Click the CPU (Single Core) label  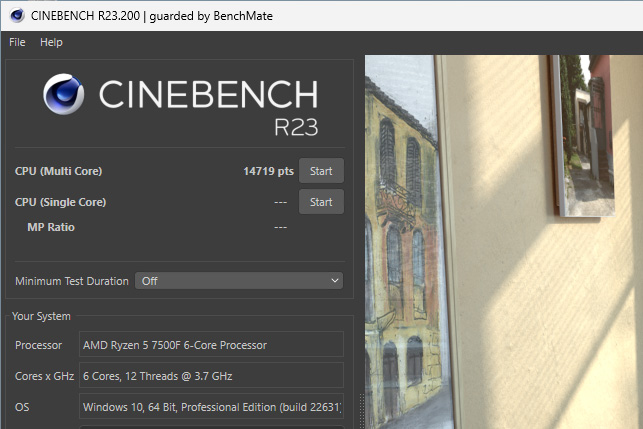click(x=60, y=202)
